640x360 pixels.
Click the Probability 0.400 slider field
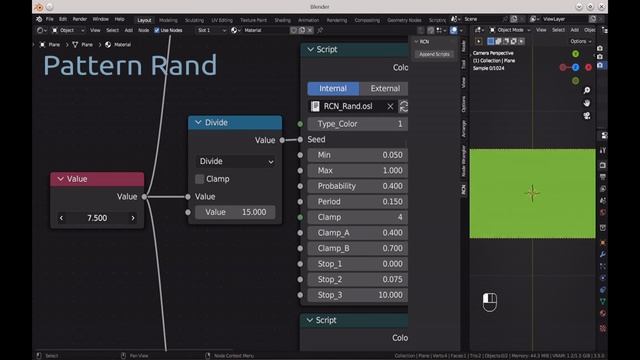point(358,186)
